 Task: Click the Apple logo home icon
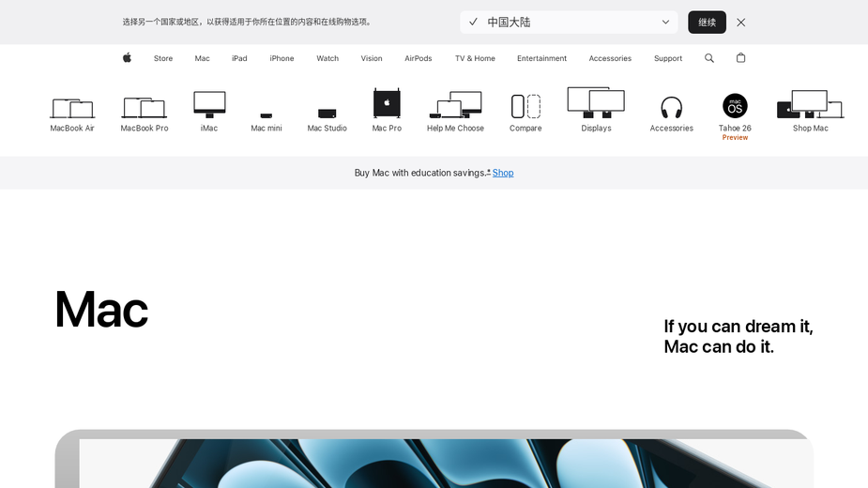point(127,57)
